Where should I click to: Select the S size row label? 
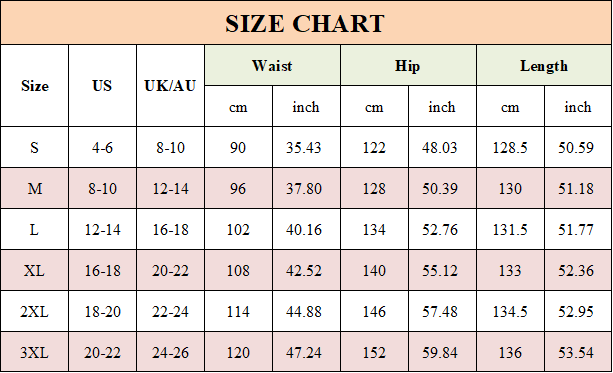point(35,147)
